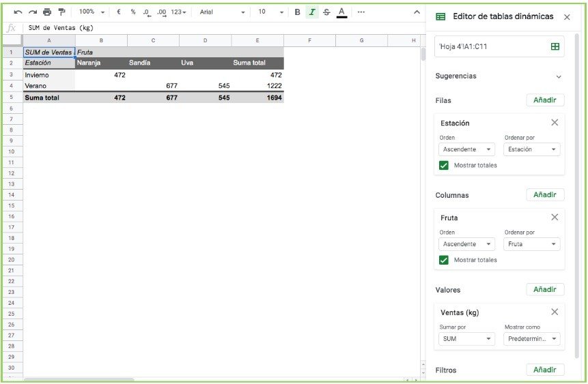Select the 'Sandía' column header cell

(x=154, y=63)
